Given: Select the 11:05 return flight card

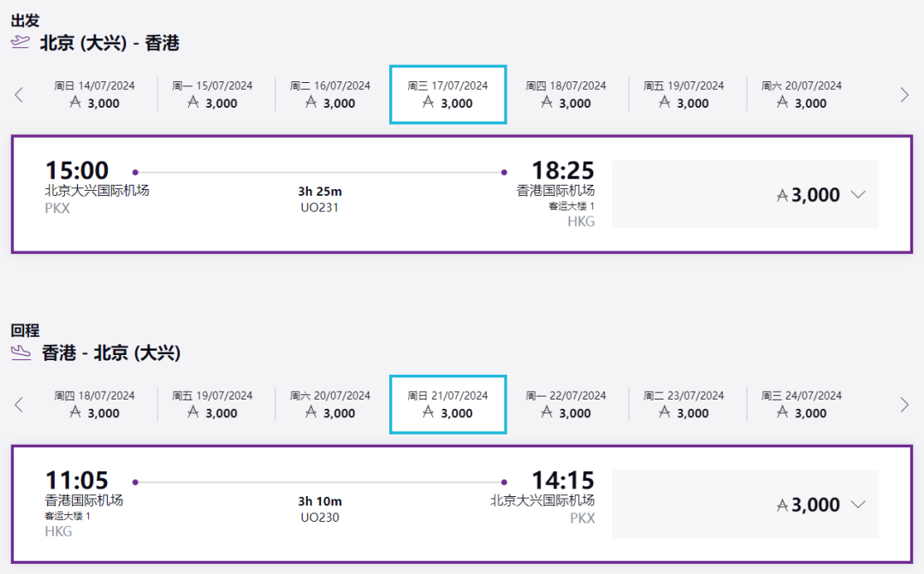Looking at the screenshot, I should tap(318, 504).
